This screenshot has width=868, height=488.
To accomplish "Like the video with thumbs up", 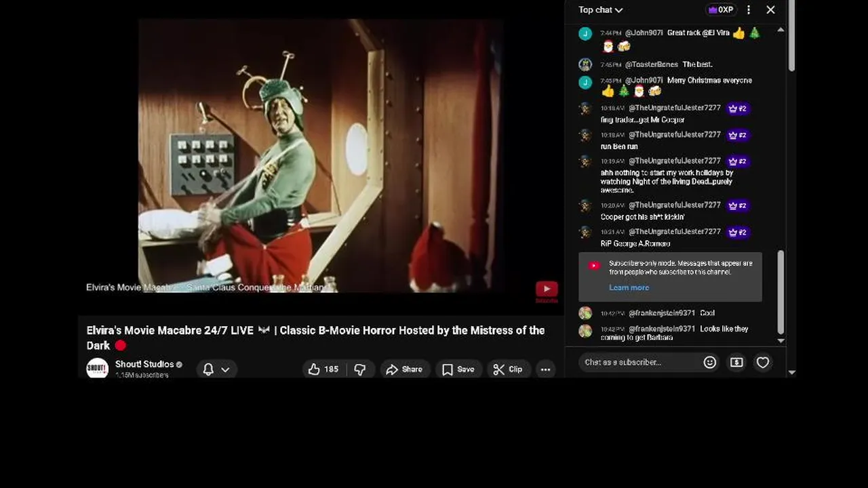I will tap(323, 369).
